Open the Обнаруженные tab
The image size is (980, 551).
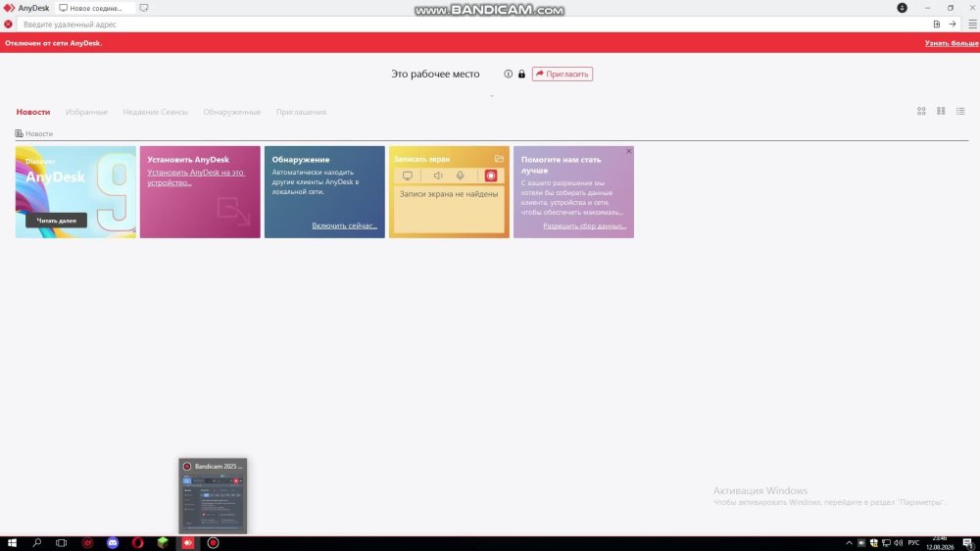tap(232, 112)
